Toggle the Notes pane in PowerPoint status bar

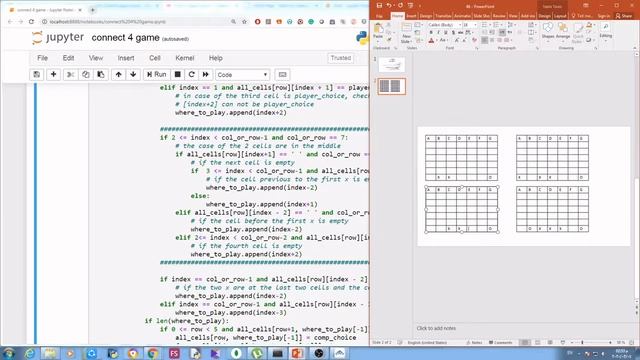(x=474, y=342)
